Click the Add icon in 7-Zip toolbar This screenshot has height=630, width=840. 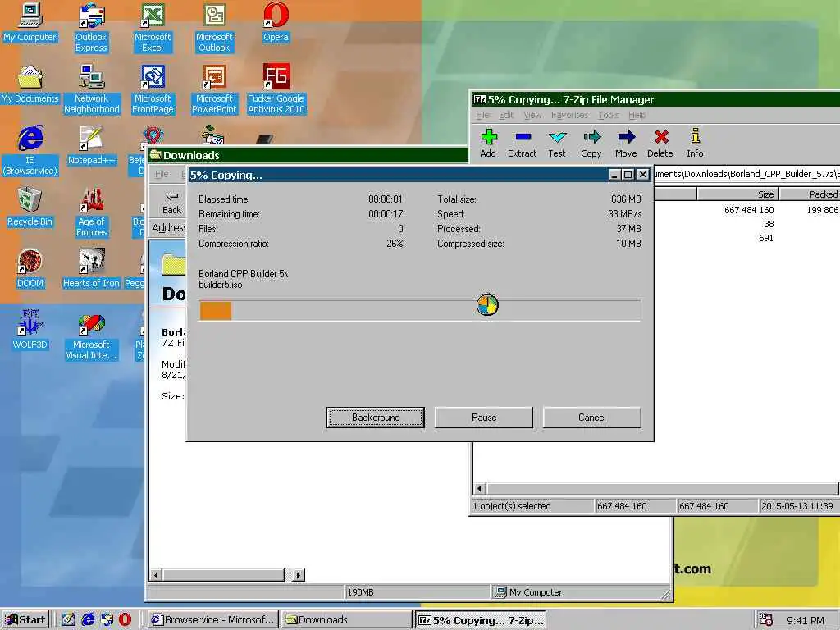488,143
